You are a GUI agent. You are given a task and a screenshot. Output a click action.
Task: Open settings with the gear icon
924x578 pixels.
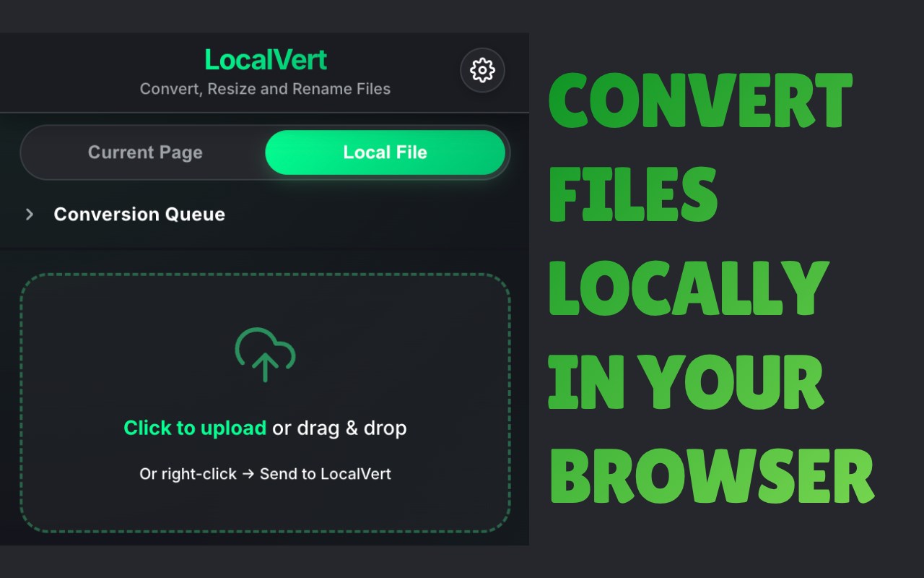tap(482, 70)
